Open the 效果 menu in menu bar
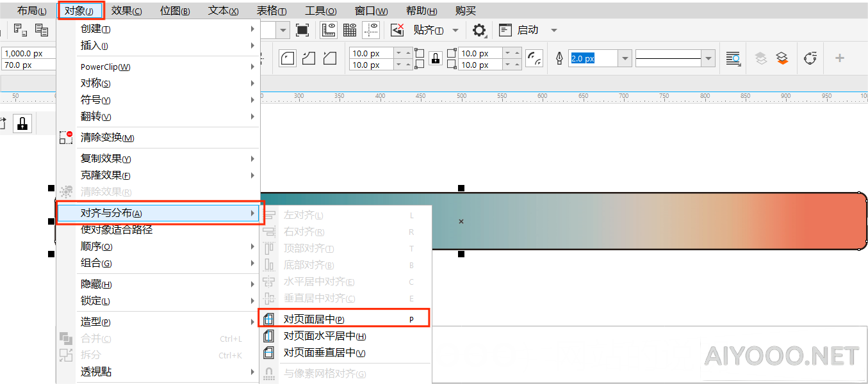Screen dimensions: 868x384 click(x=126, y=11)
